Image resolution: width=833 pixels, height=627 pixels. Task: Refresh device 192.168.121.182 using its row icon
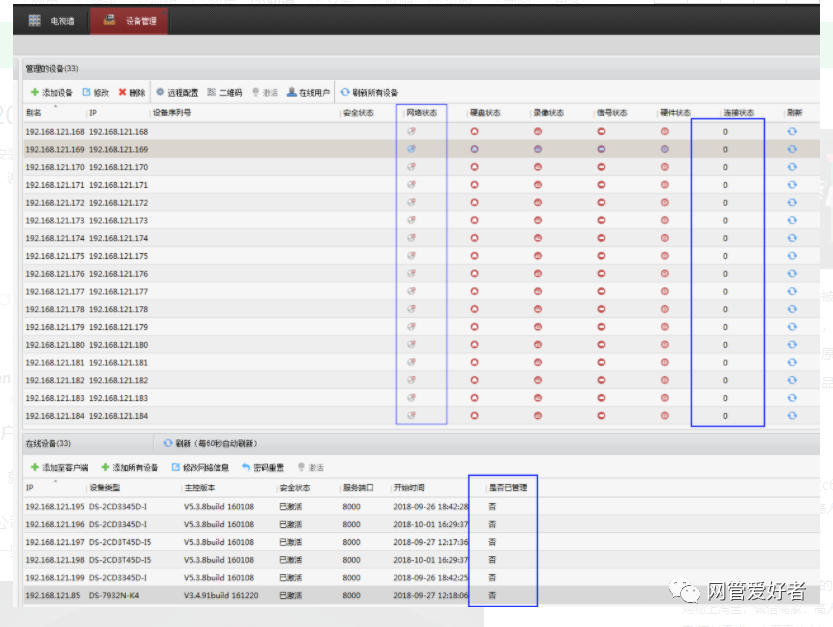tap(792, 380)
